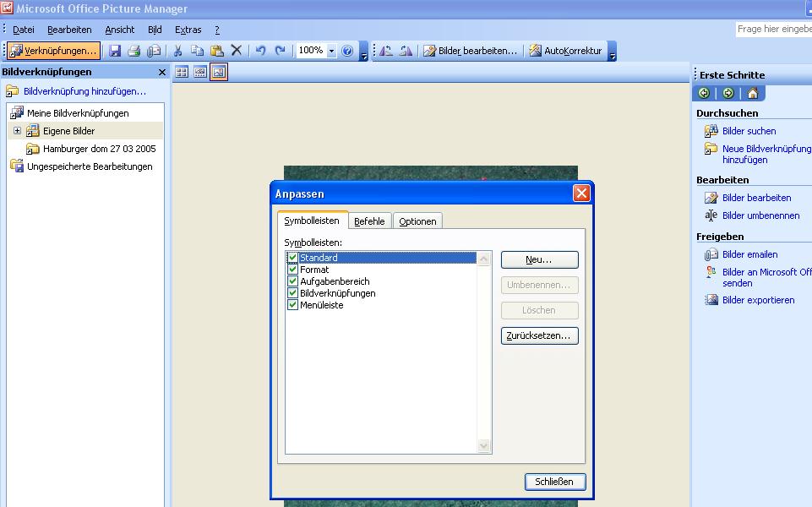
Task: Toggle the Format toolbar checkbox
Action: coord(292,270)
